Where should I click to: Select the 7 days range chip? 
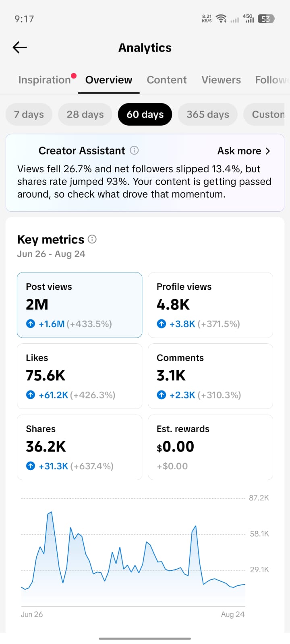pos(29,114)
